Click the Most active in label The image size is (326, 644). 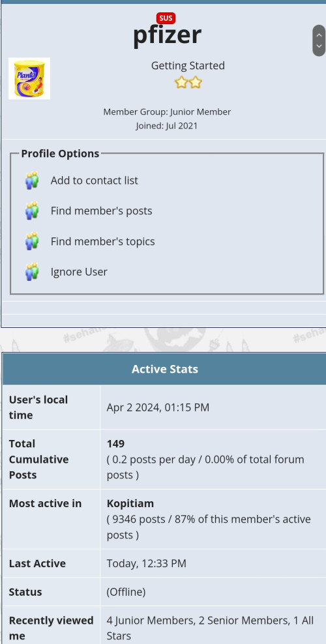point(45,504)
